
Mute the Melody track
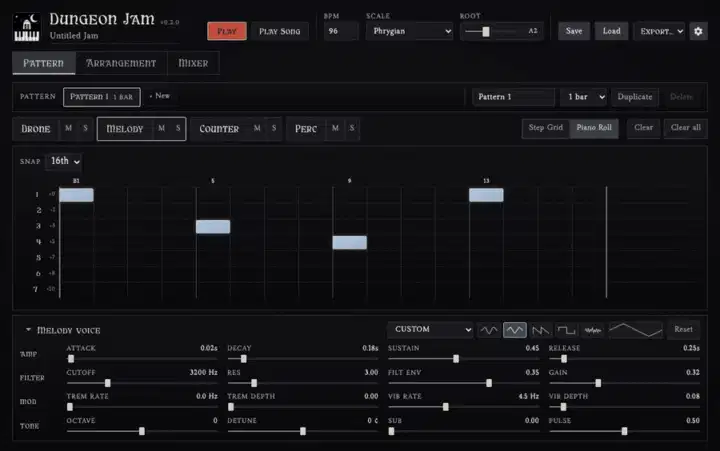(161, 129)
